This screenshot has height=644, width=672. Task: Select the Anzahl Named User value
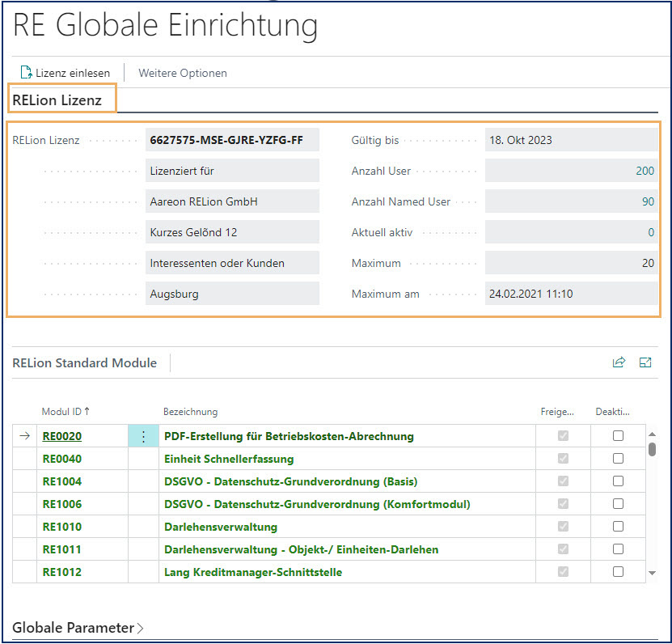571,201
